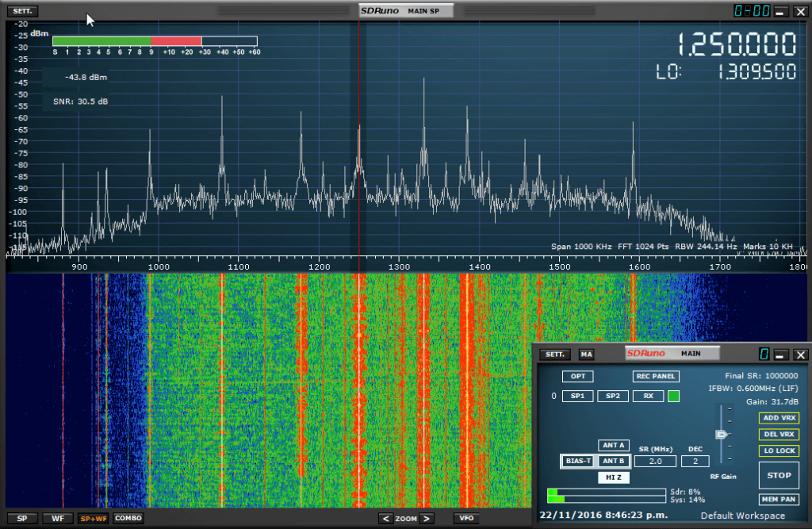Screen dimensions: 812x529
Task: Switch to the COMBO display mode
Action: (x=128, y=519)
